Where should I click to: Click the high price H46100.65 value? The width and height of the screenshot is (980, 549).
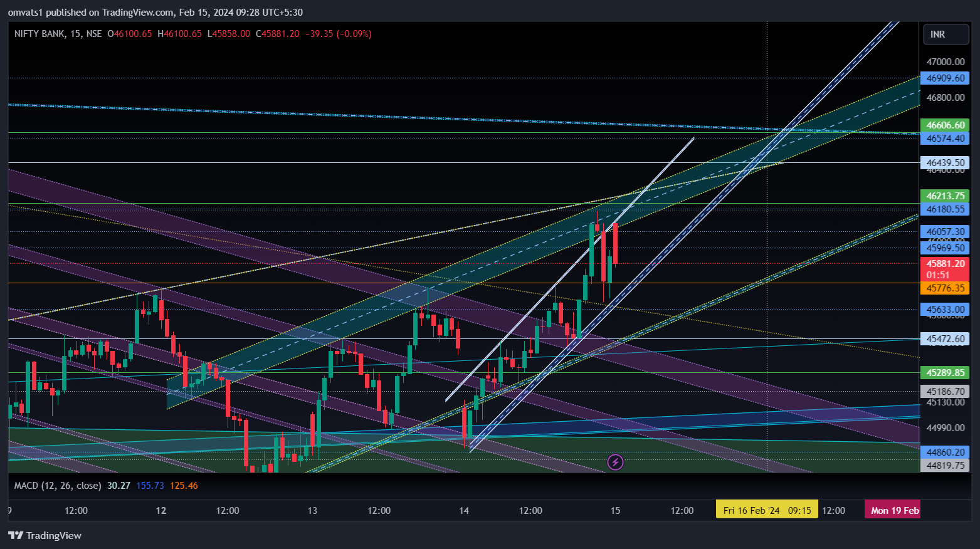(179, 34)
